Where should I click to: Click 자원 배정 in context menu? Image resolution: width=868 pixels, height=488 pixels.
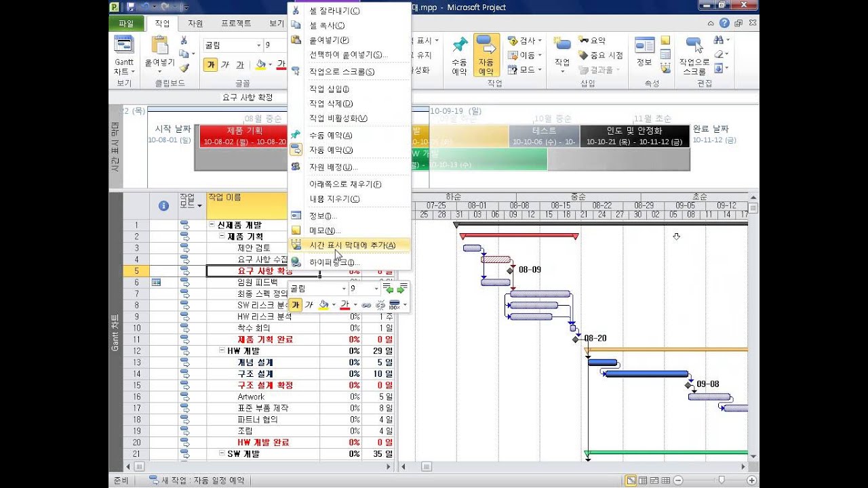[x=350, y=167]
